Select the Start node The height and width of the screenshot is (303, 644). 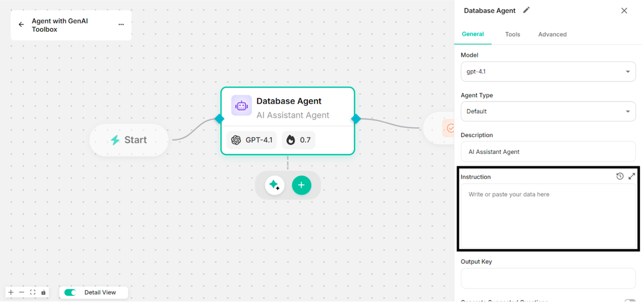click(x=129, y=140)
